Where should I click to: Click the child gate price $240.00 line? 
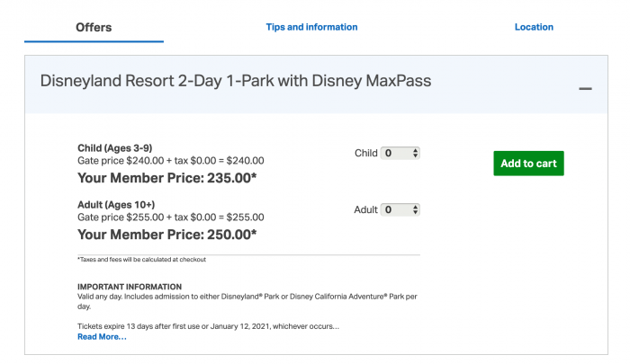tap(171, 161)
